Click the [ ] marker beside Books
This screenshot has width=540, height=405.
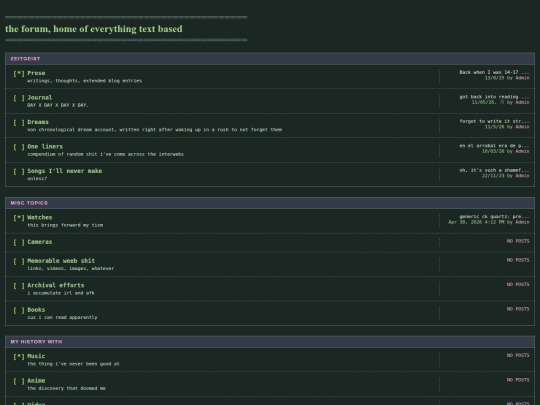19,310
